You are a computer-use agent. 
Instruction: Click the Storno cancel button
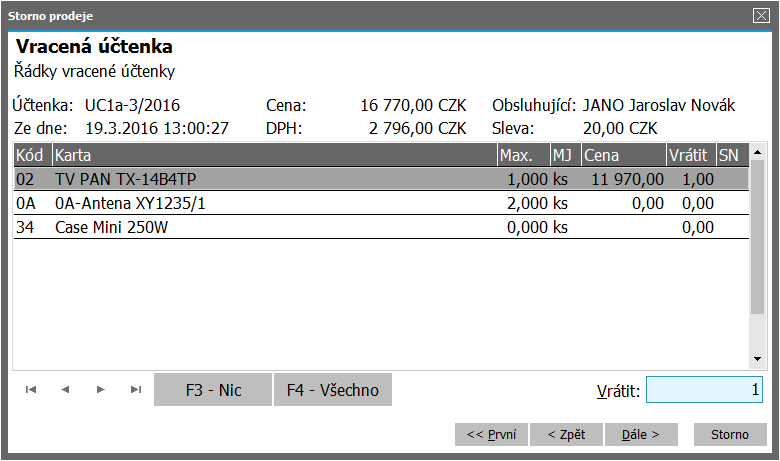pyautogui.click(x=729, y=435)
